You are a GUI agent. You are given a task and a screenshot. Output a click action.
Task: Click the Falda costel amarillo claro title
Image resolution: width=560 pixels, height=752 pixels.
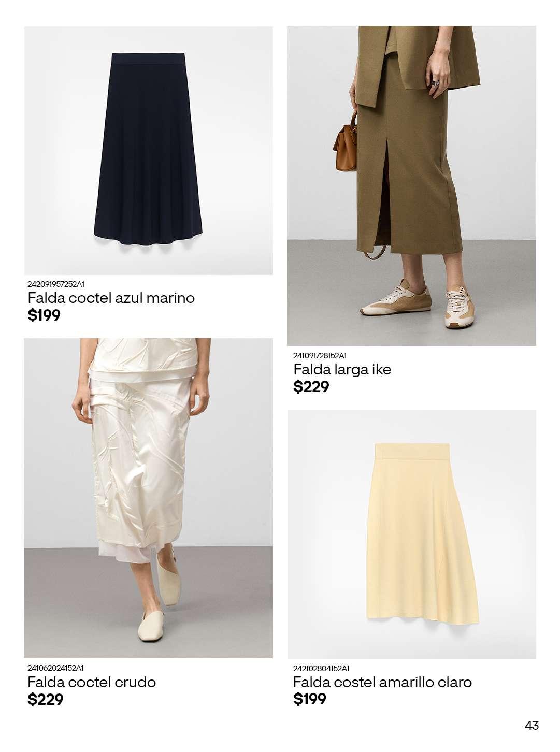(382, 682)
